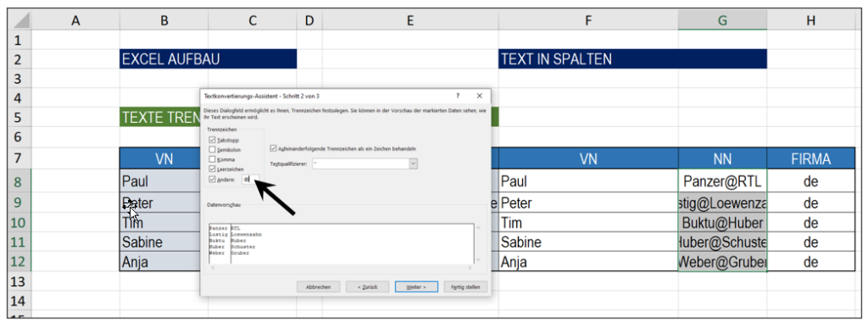Click cell Sabine in column F
The height and width of the screenshot is (327, 868).
click(588, 242)
